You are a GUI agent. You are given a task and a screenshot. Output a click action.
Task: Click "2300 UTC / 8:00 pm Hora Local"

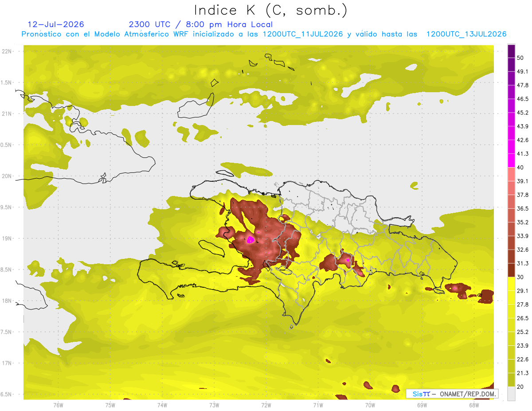click(201, 24)
